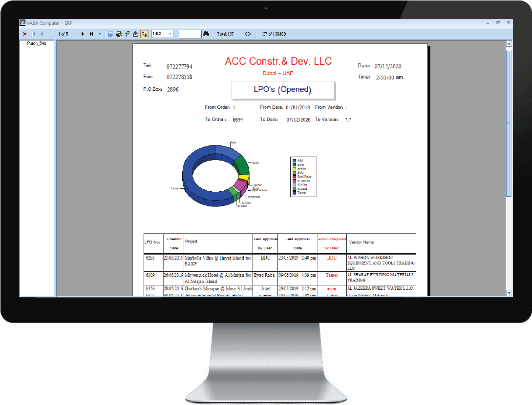This screenshot has height=405, width=532.
Task: Click the report date 07/12/2020
Action: point(388,66)
